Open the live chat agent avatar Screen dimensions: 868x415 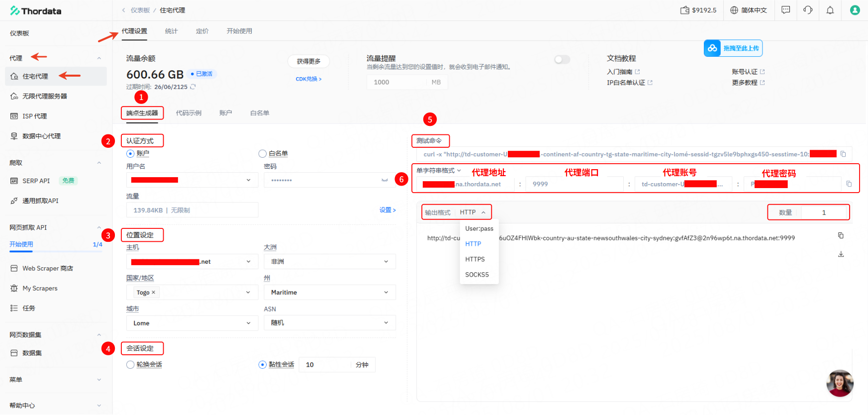click(x=840, y=383)
